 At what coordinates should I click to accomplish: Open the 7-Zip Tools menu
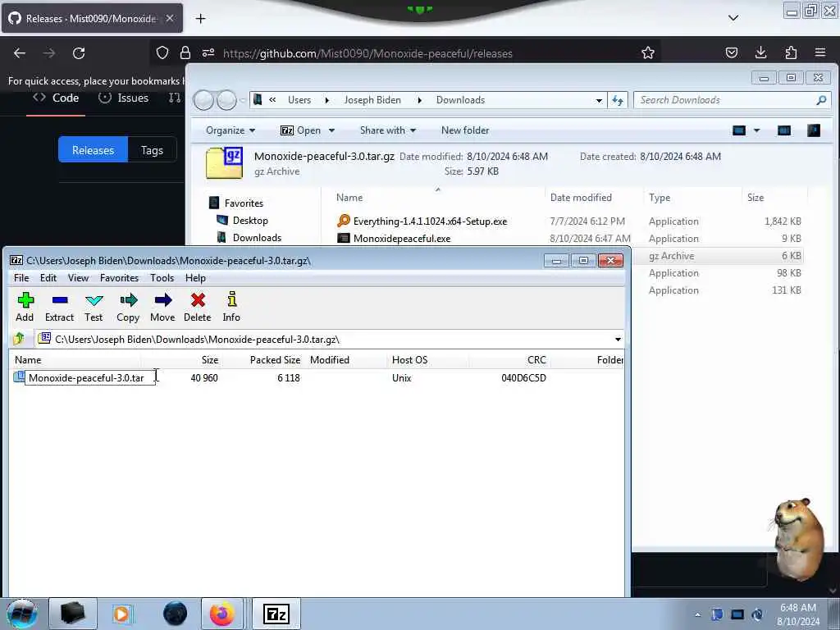[x=162, y=277]
